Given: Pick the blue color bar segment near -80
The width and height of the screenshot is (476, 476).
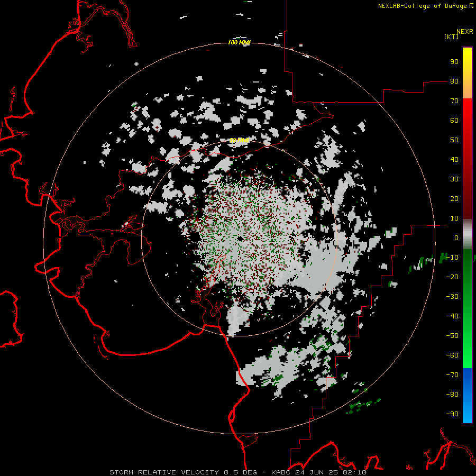Looking at the screenshot, I should tap(467, 395).
